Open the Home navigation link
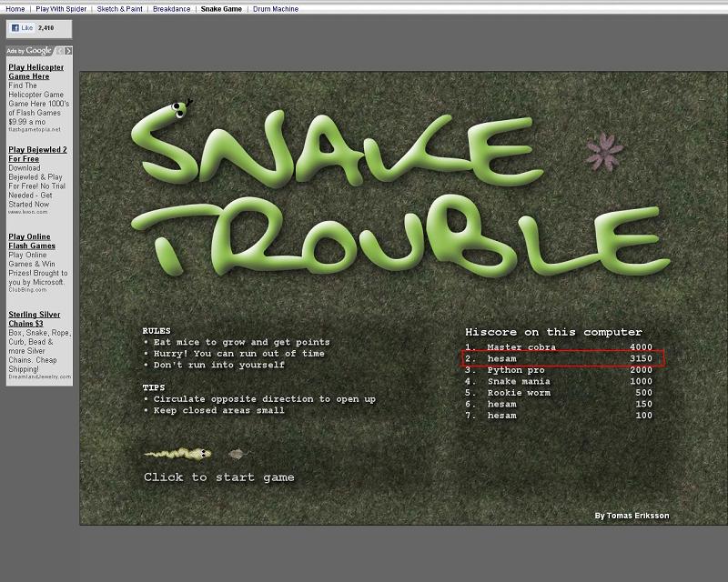 (15, 9)
